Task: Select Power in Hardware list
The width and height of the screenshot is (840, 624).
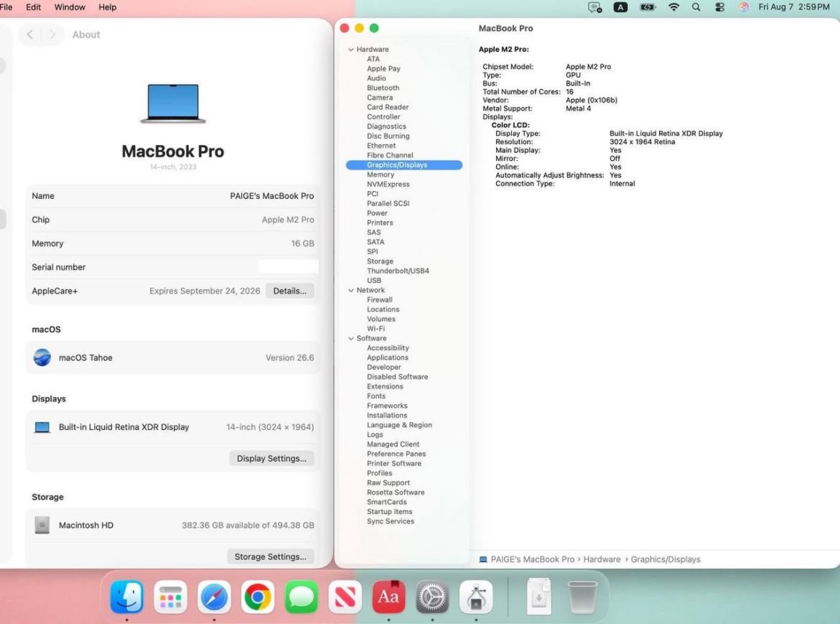Action: tap(377, 213)
